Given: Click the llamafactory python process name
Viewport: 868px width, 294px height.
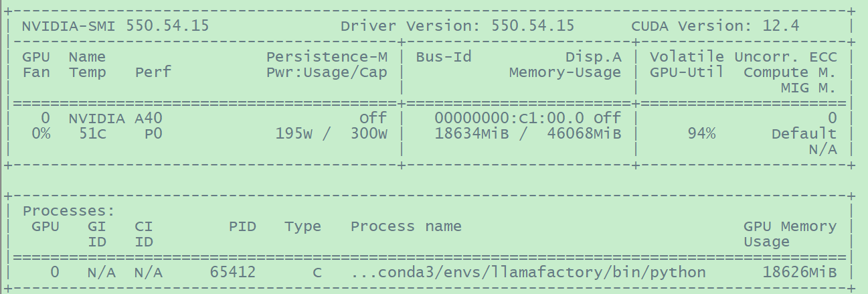Looking at the screenshot, I should [528, 273].
